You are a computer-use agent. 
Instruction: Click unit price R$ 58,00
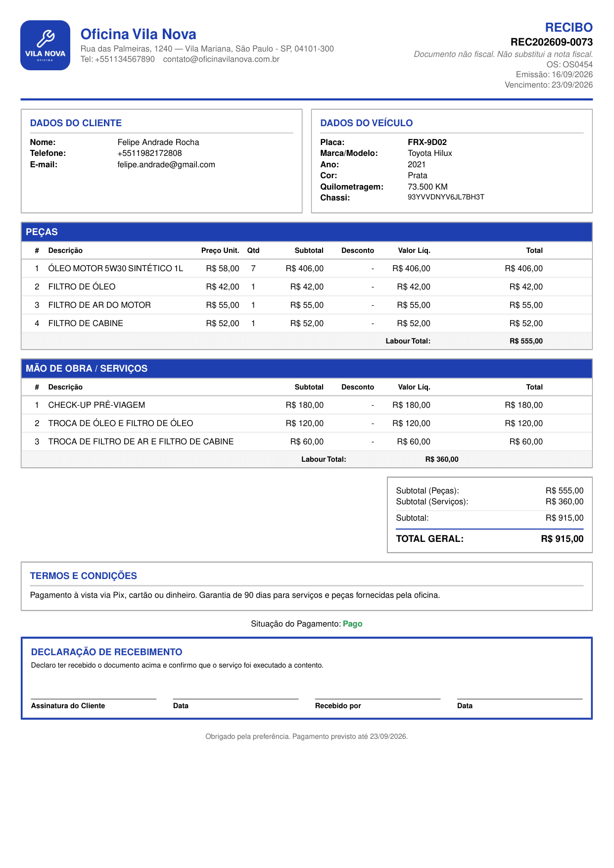coord(223,268)
